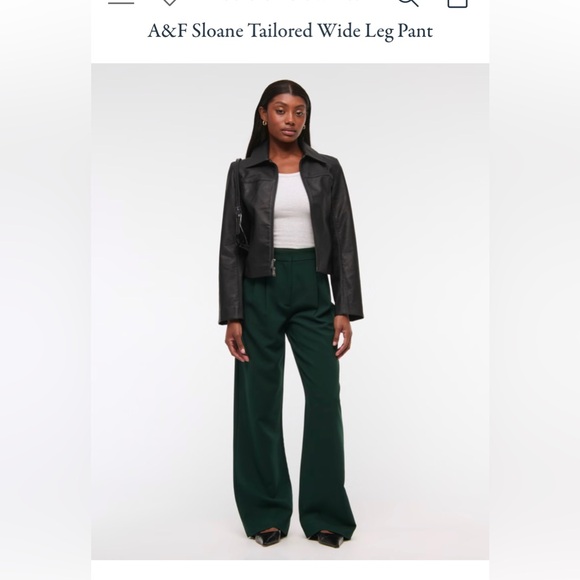Click the white tank top in photo
Image resolution: width=580 pixels, height=580 pixels.
(x=293, y=210)
